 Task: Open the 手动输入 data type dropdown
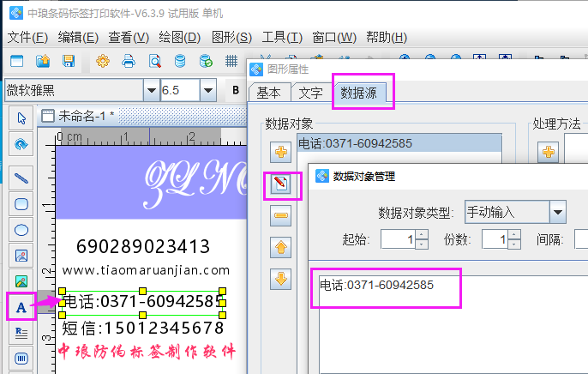558,211
